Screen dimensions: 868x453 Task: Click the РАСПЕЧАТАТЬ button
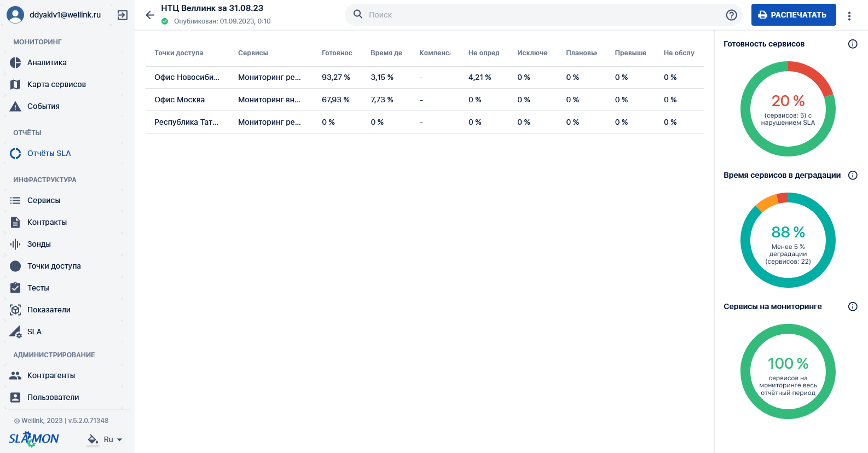click(794, 15)
